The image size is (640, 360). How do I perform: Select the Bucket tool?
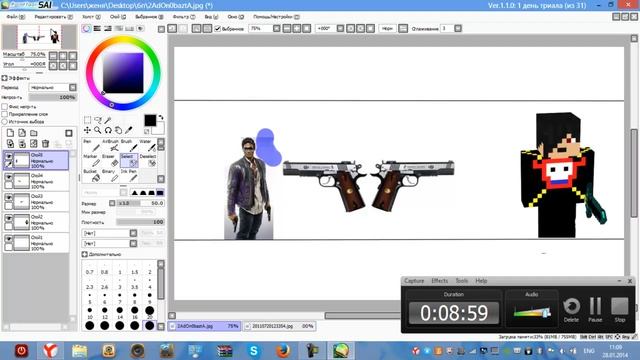click(91, 176)
